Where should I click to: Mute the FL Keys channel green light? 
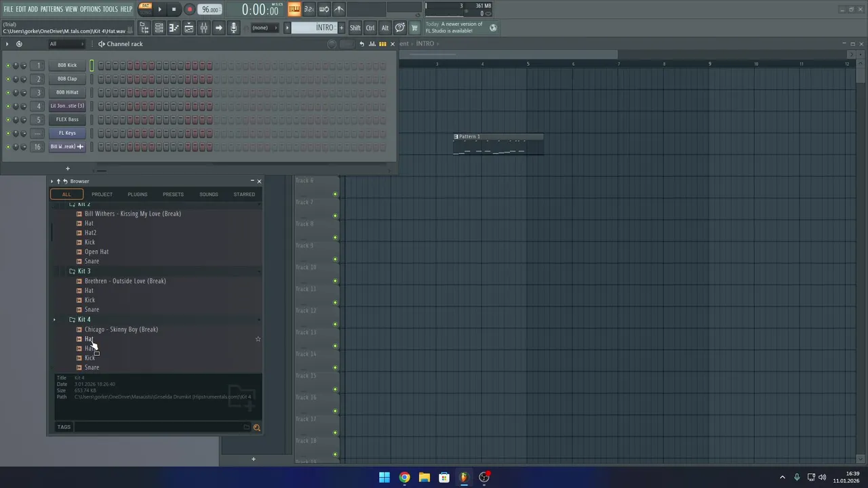coord(8,134)
